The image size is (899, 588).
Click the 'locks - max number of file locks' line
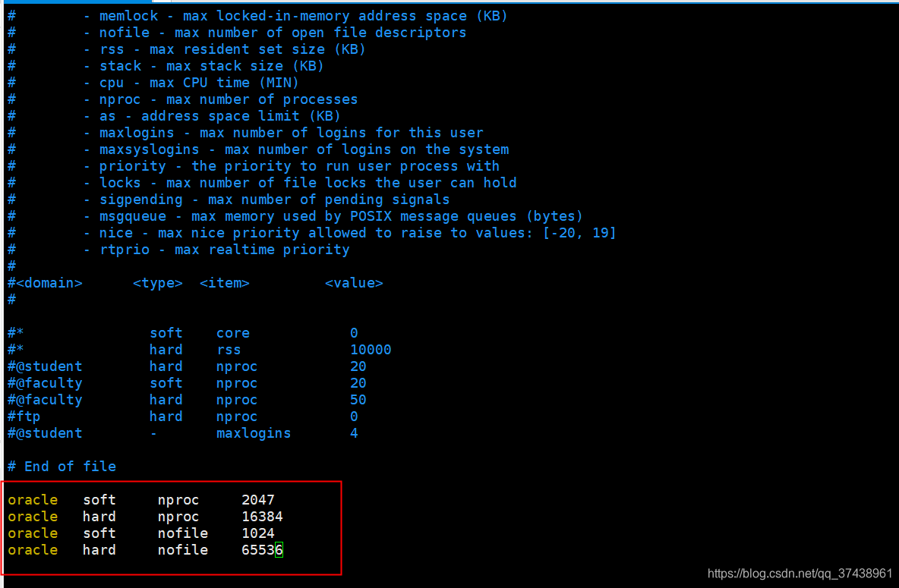262,183
